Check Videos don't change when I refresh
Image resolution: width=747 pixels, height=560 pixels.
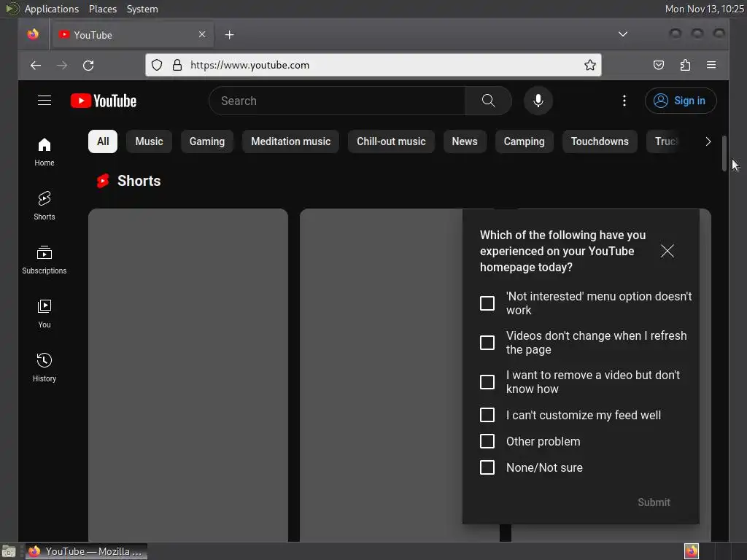click(487, 343)
